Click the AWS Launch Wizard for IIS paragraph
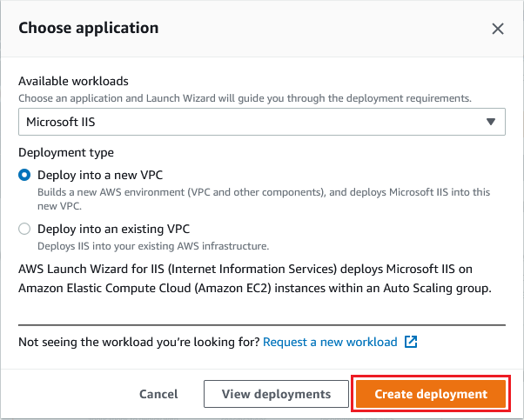524x420 pixels. tap(255, 278)
